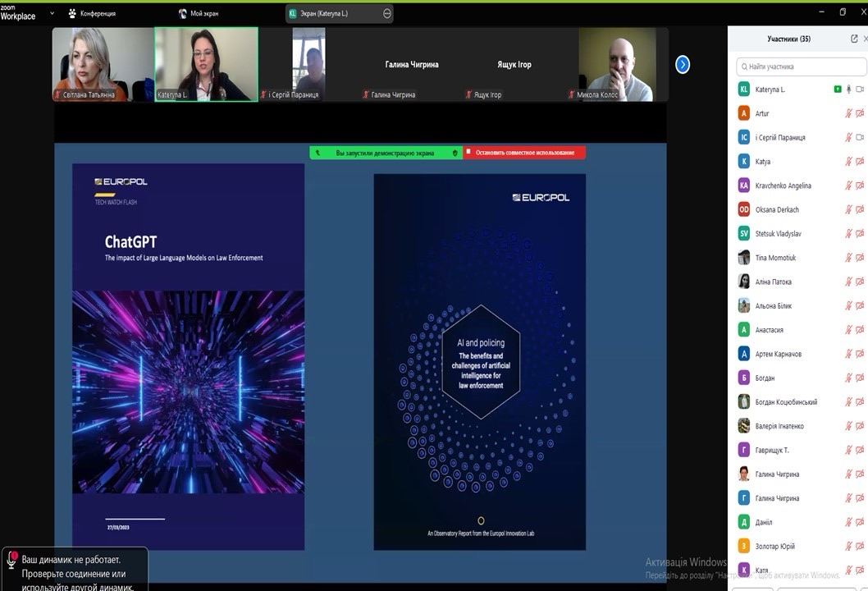This screenshot has width=868, height=591.
Task: Select Світлана Татьянна's video thumbnail
Action: [103, 64]
